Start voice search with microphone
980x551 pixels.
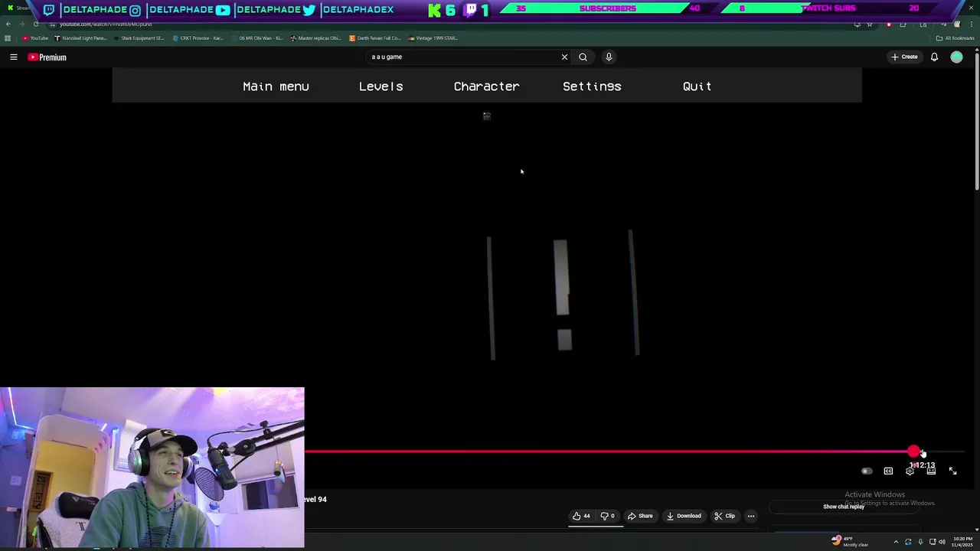[x=609, y=57]
